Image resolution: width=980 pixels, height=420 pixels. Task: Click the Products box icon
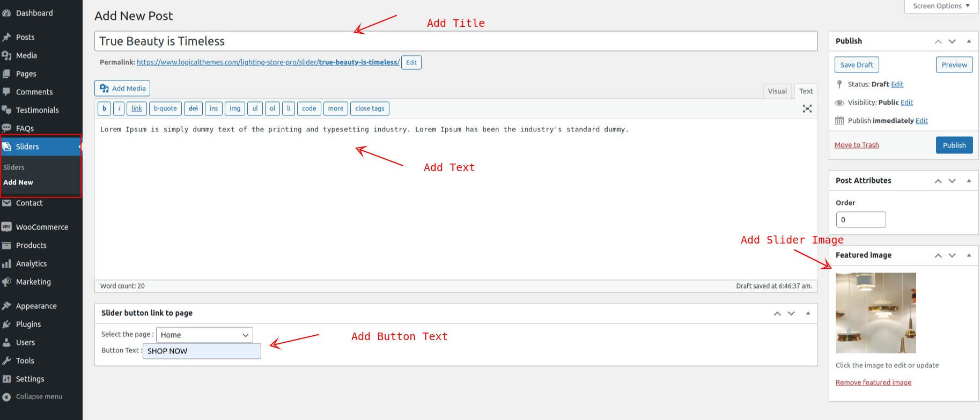[x=6, y=245]
